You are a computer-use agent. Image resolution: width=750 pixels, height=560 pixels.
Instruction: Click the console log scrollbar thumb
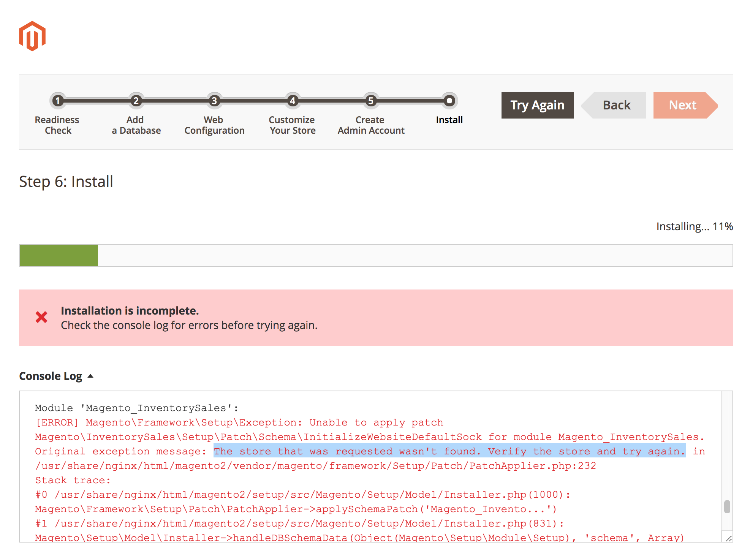point(728,506)
